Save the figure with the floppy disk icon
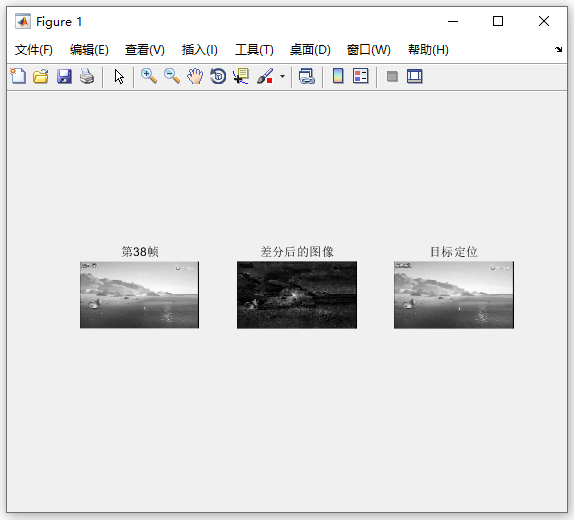 click(x=64, y=77)
